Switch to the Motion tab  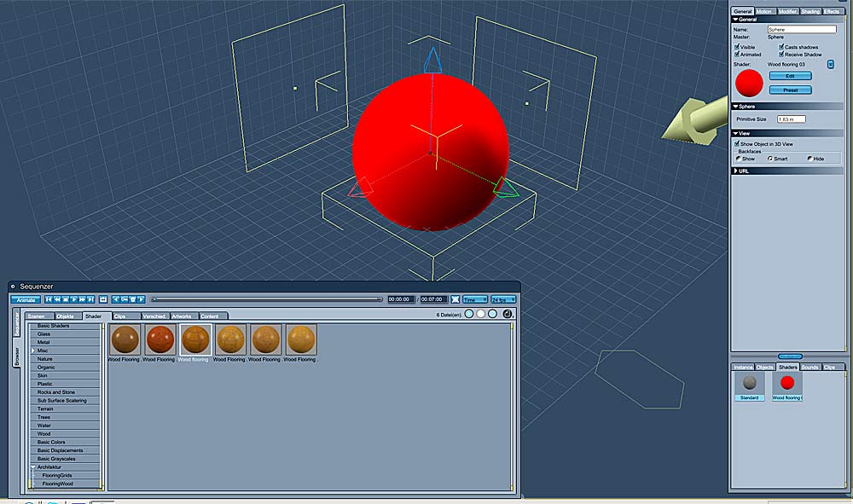click(765, 11)
